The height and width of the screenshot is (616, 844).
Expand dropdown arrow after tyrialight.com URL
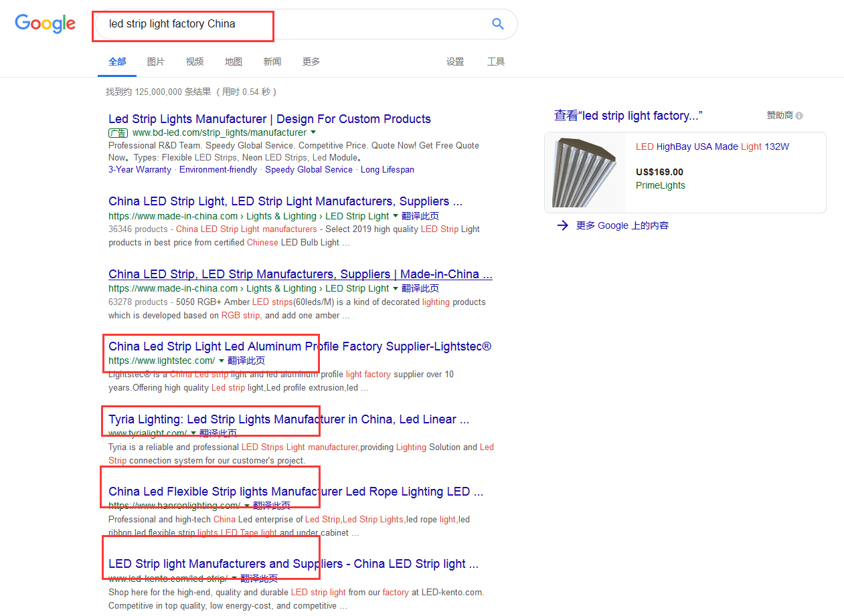pyautogui.click(x=193, y=433)
